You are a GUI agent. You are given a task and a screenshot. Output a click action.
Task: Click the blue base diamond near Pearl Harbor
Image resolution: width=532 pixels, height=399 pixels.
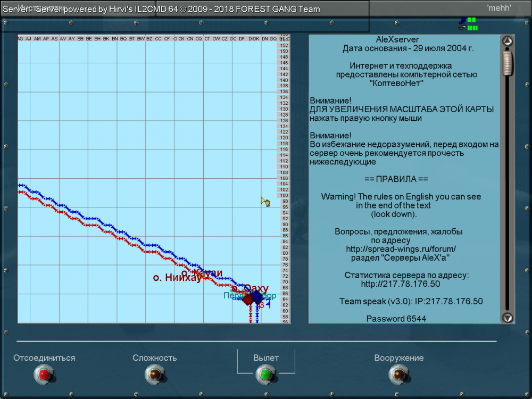tap(257, 296)
